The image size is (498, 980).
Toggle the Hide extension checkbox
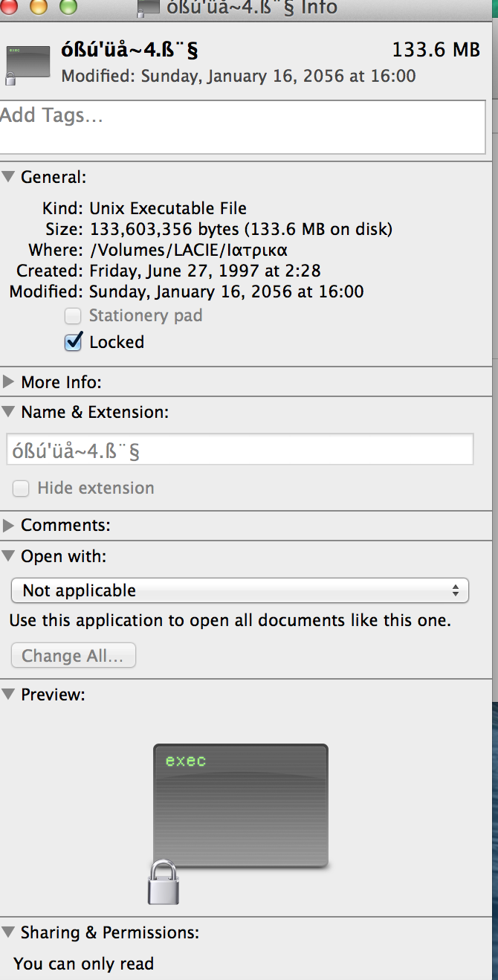tap(22, 489)
